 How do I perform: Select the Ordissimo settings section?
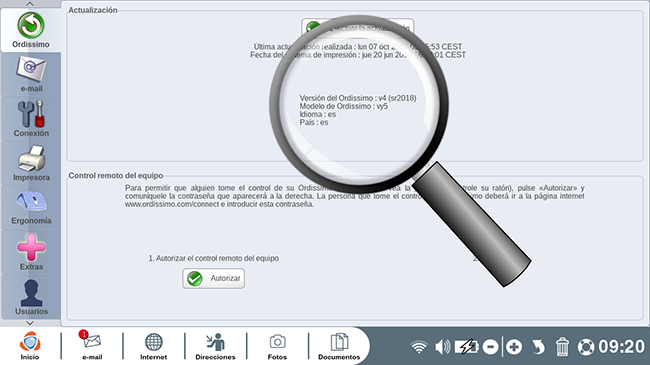(31, 30)
